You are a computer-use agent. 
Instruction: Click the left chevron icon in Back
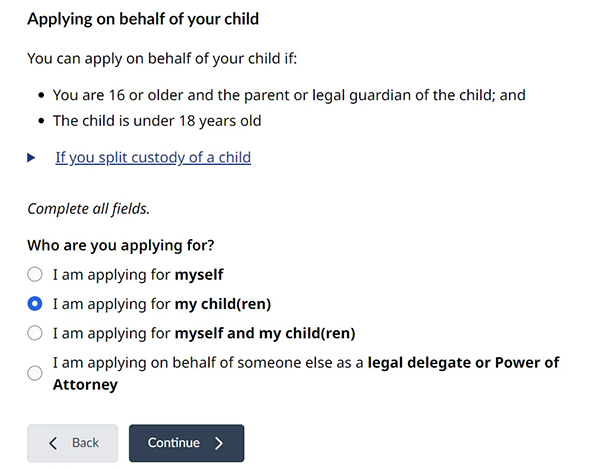point(53,443)
